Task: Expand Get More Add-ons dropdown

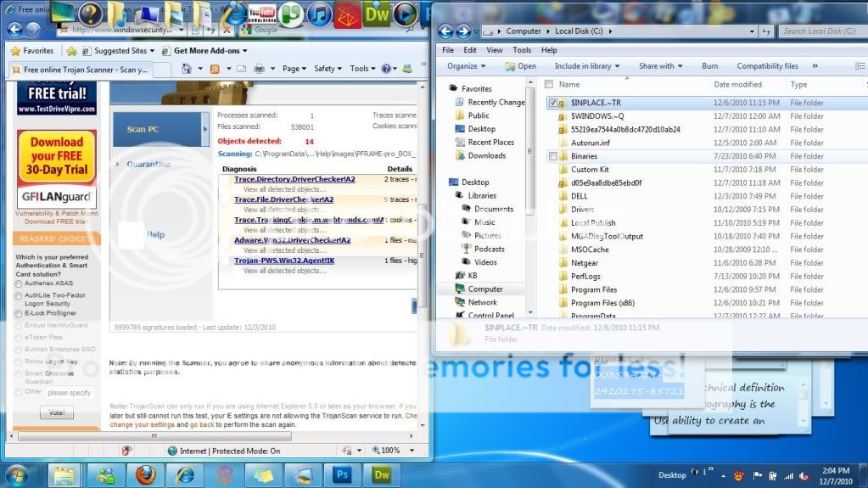Action: point(244,51)
